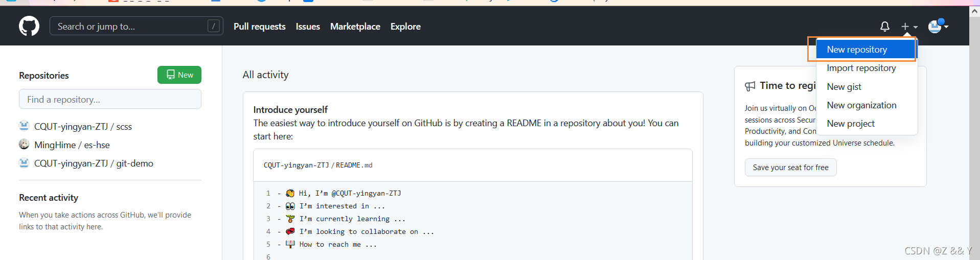Click the Introduce yourself heading
This screenshot has width=980, height=260.
click(x=290, y=110)
